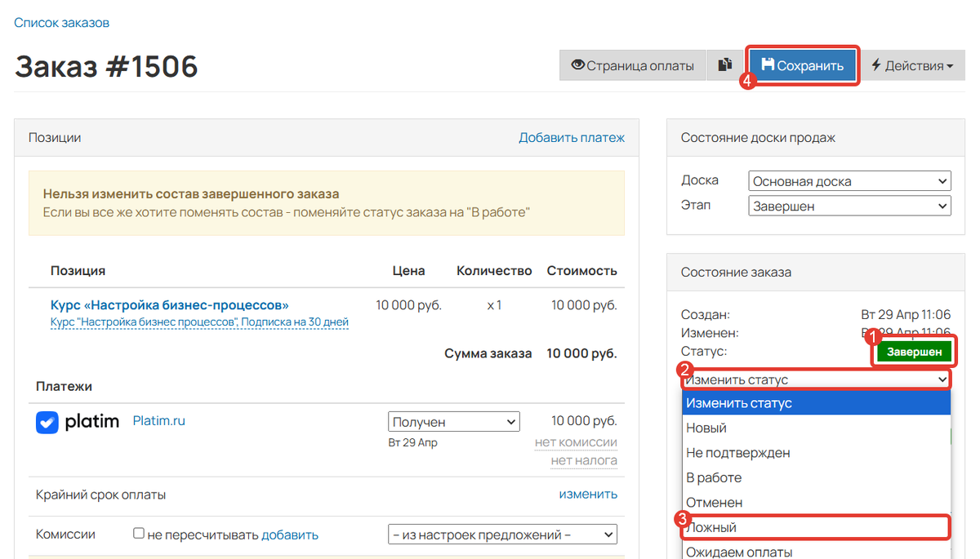980x559 pixels.
Task: Open Platim.ru link
Action: point(158,421)
